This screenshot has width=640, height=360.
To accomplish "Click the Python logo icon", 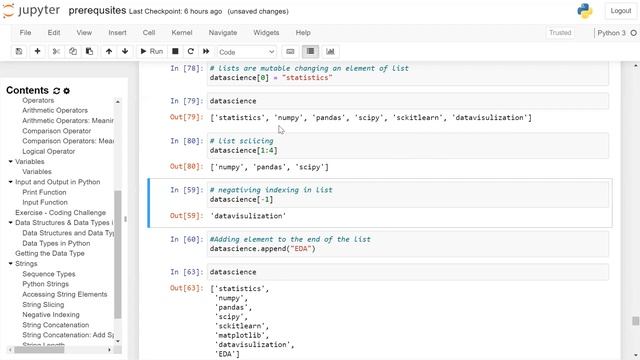I will [584, 11].
